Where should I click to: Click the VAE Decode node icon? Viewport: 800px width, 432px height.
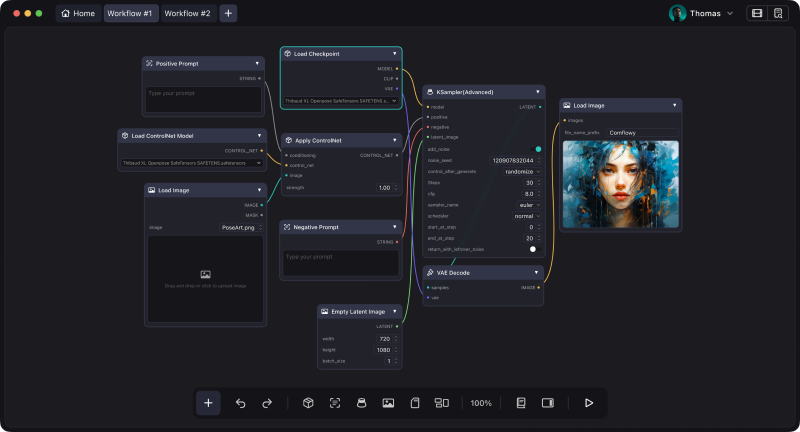pyautogui.click(x=430, y=273)
